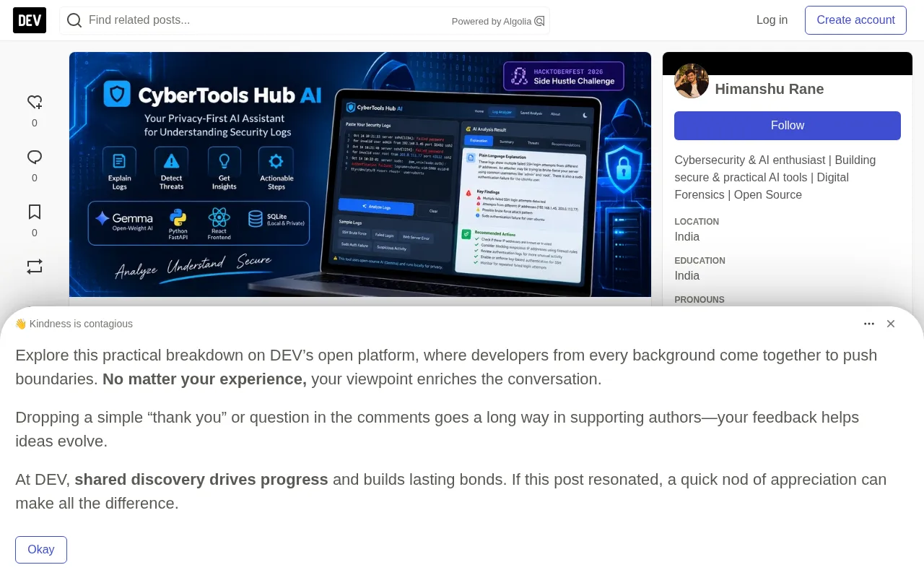Open the CyberTools Hub AI cover image
924x578 pixels.
pos(360,174)
